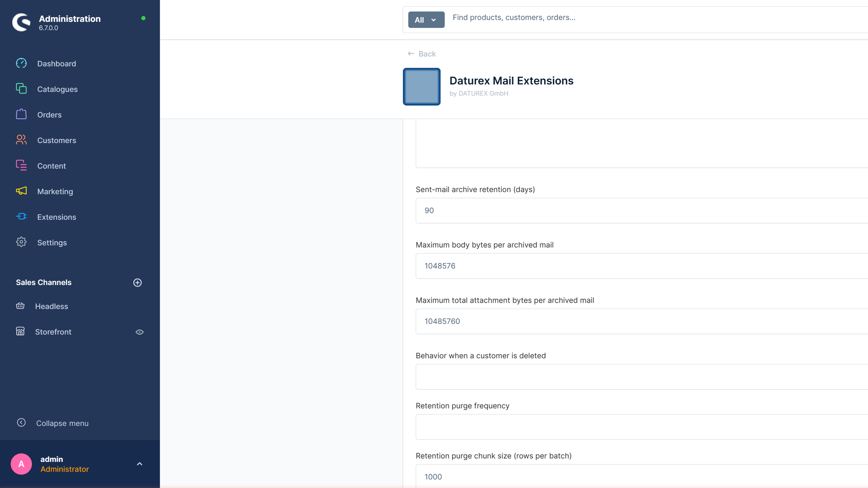
Task: Click the Shopware logo icon
Action: click(x=21, y=22)
